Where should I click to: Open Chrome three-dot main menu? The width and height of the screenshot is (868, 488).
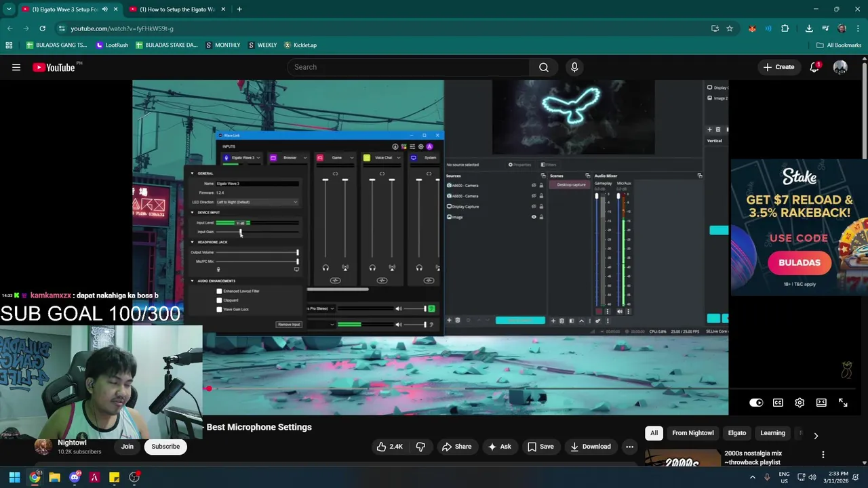point(858,28)
